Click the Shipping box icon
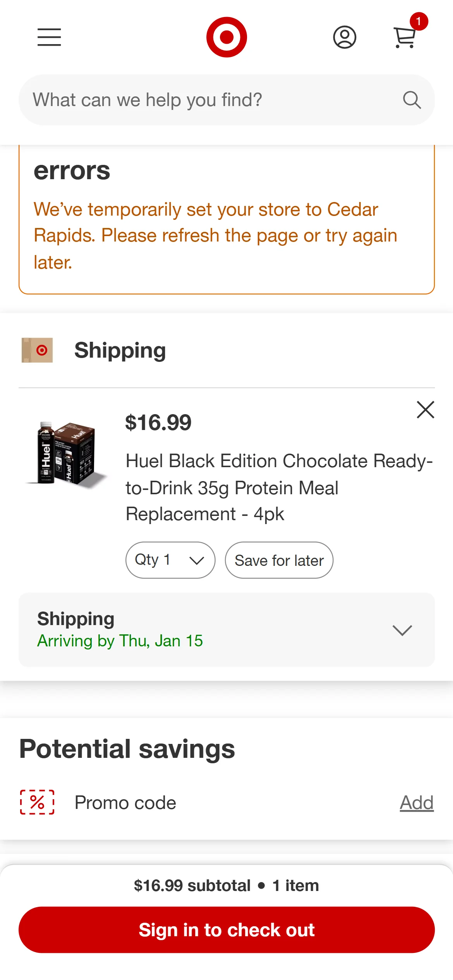Screen dimensions: 453x980 (37, 350)
